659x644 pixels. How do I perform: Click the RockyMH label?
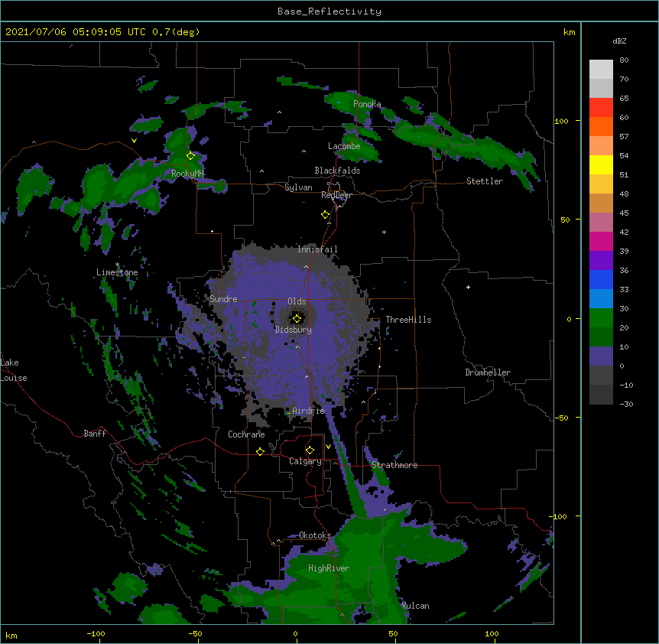coord(187,173)
